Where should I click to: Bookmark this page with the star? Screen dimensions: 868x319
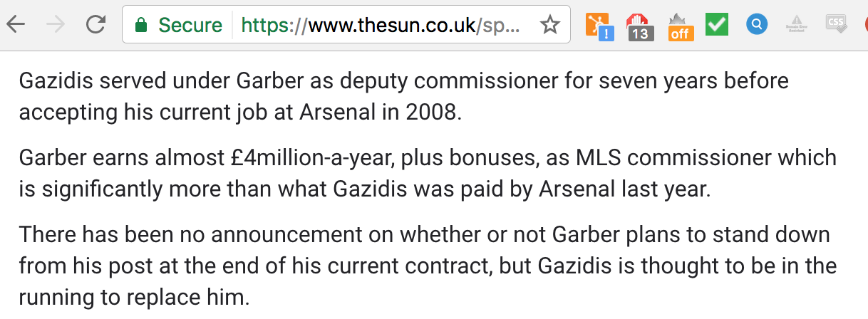[x=549, y=25]
